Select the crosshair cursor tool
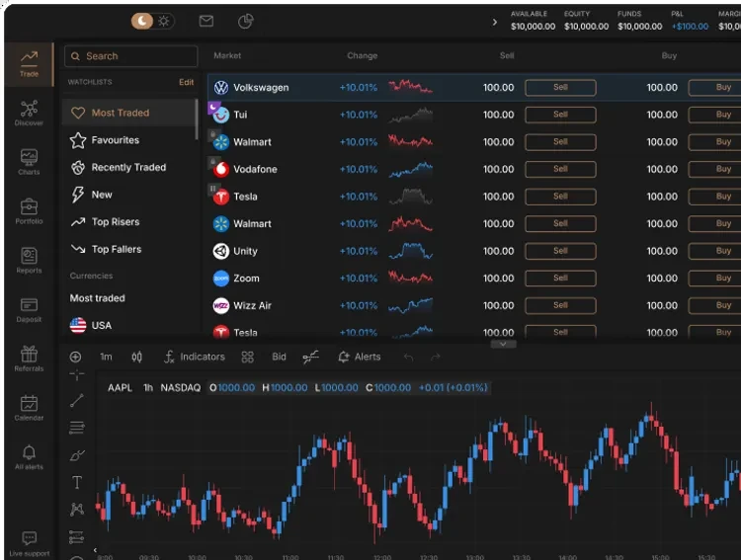The height and width of the screenshot is (560, 741). (x=76, y=374)
